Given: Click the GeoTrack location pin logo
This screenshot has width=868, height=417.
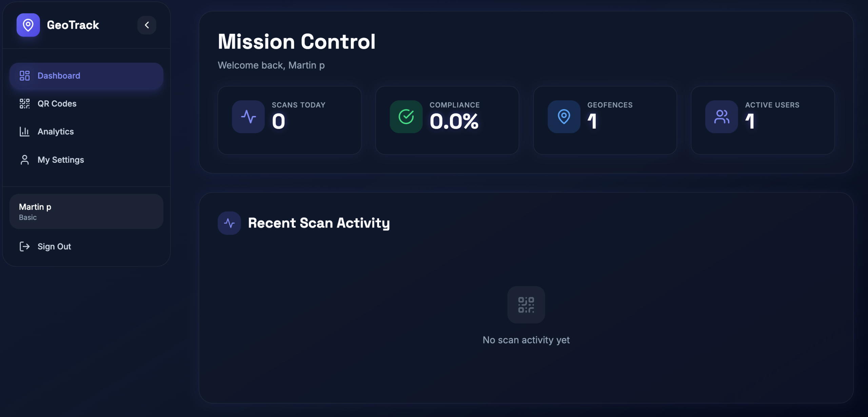Looking at the screenshot, I should click(28, 25).
